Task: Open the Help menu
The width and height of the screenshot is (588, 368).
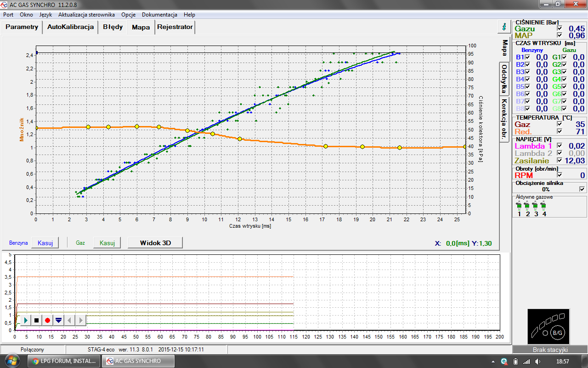Action: click(189, 15)
